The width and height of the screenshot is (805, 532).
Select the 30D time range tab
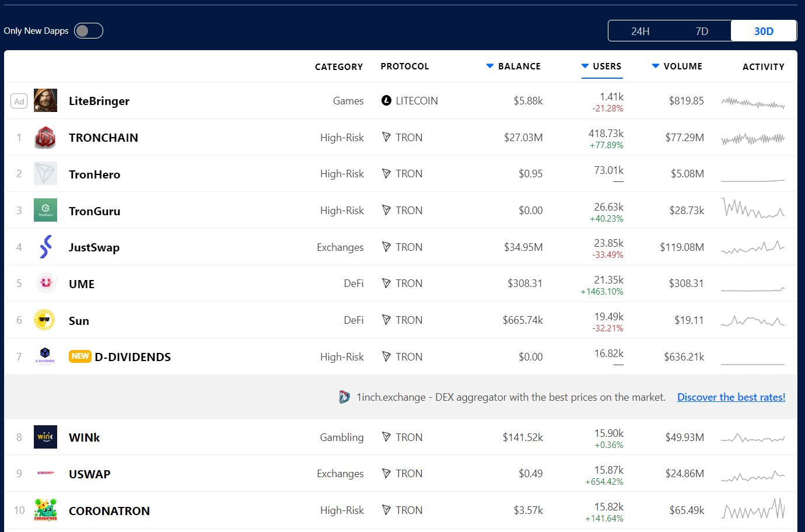[764, 31]
